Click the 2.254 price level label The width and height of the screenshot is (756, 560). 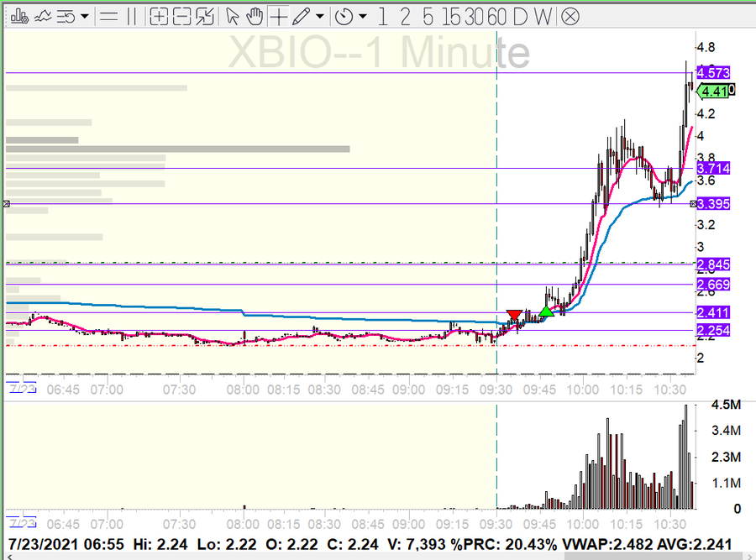click(713, 330)
